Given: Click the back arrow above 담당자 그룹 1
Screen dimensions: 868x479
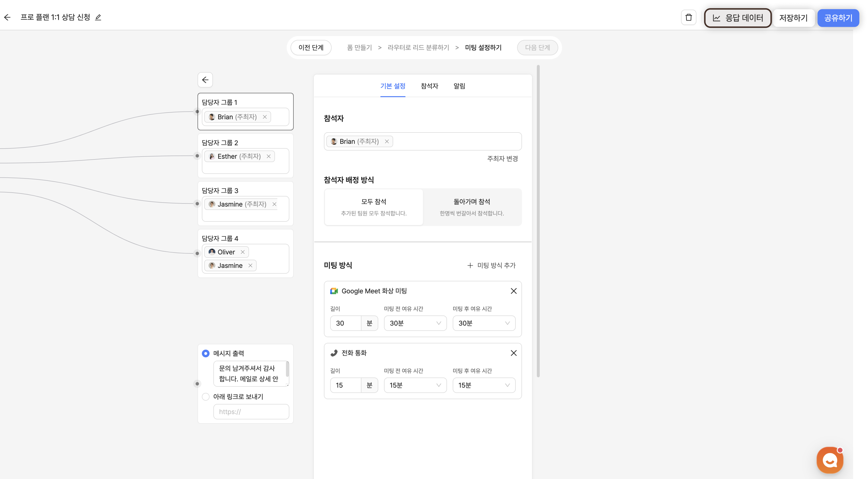Looking at the screenshot, I should click(x=205, y=80).
